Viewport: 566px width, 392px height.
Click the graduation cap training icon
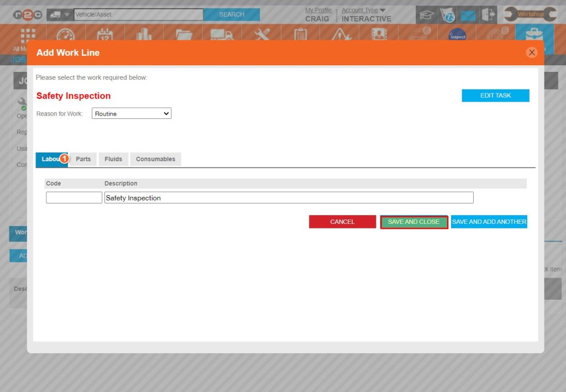(426, 14)
